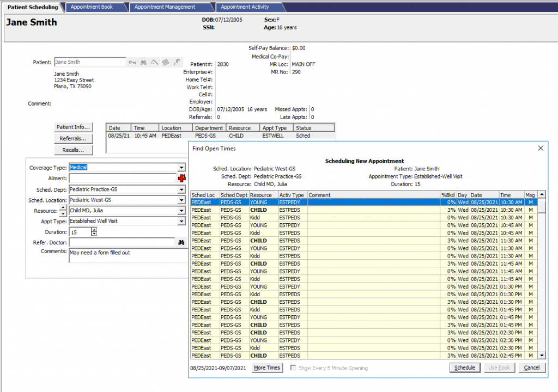The height and width of the screenshot is (392, 558).
Task: Click the Time column header in open times
Action: click(x=511, y=195)
